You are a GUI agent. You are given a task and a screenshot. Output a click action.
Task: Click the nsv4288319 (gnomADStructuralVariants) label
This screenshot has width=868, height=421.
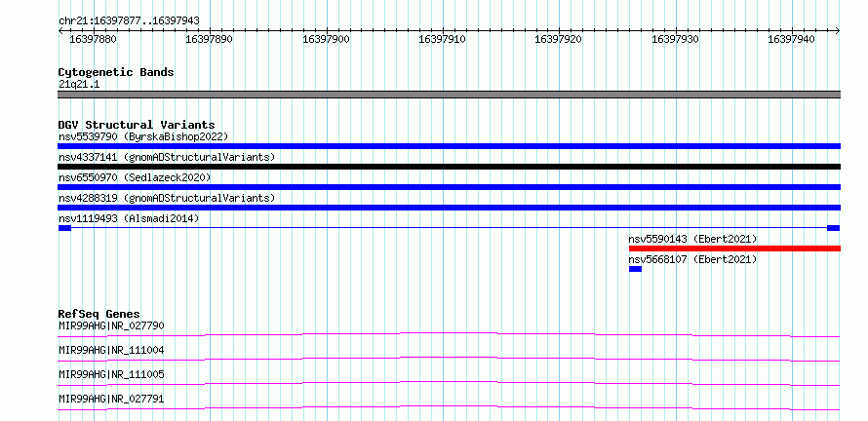click(167, 198)
